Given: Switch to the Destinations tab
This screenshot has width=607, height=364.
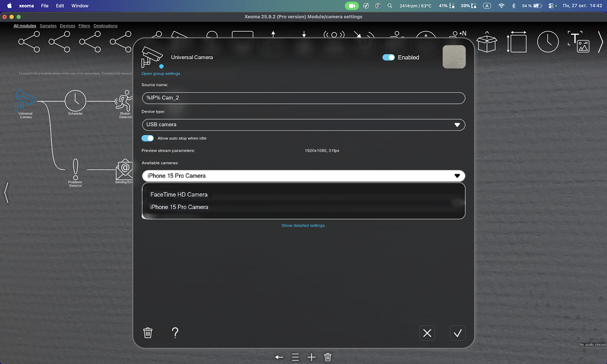Looking at the screenshot, I should [105, 25].
